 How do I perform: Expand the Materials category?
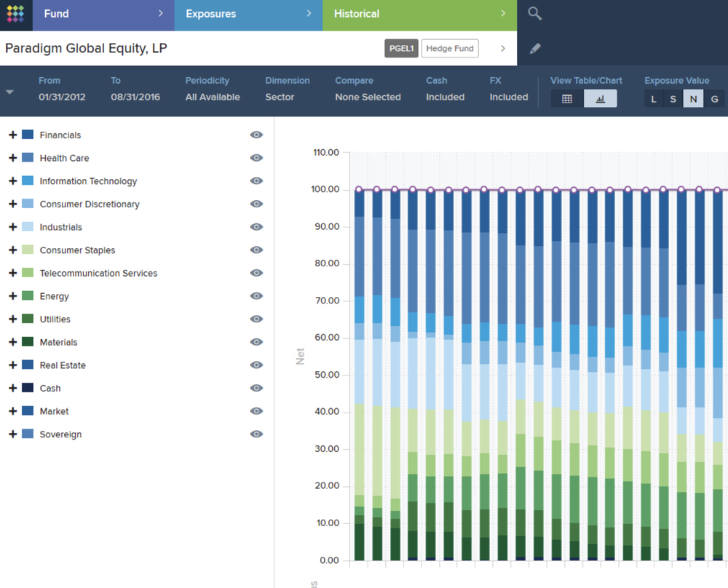pos(12,342)
